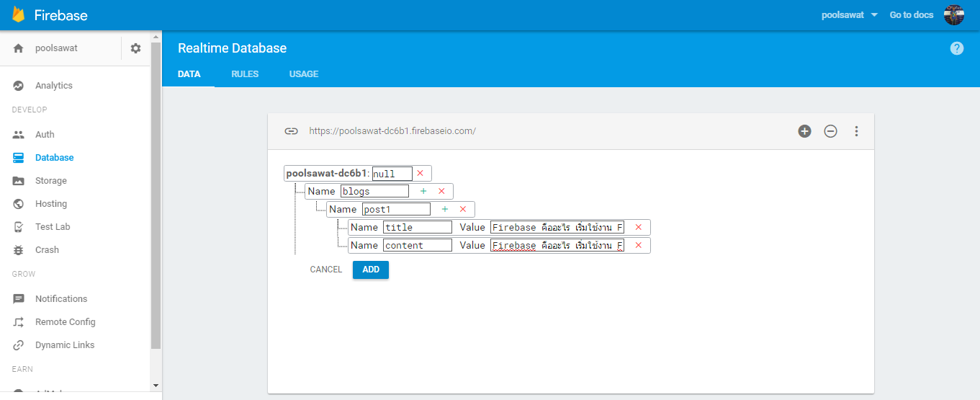Click the Hosting globe icon
Viewport: 980px width, 400px height.
(x=19, y=204)
